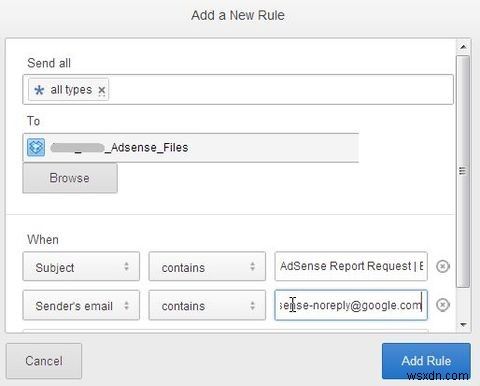Click the asterisk icon in all types tag
Screen dimensions: 480x386
point(39,90)
